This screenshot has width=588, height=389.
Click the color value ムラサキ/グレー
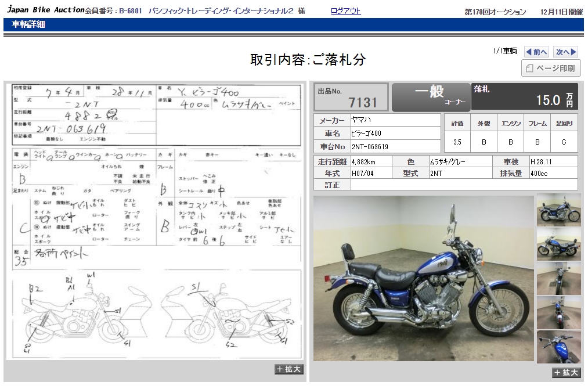tap(448, 162)
